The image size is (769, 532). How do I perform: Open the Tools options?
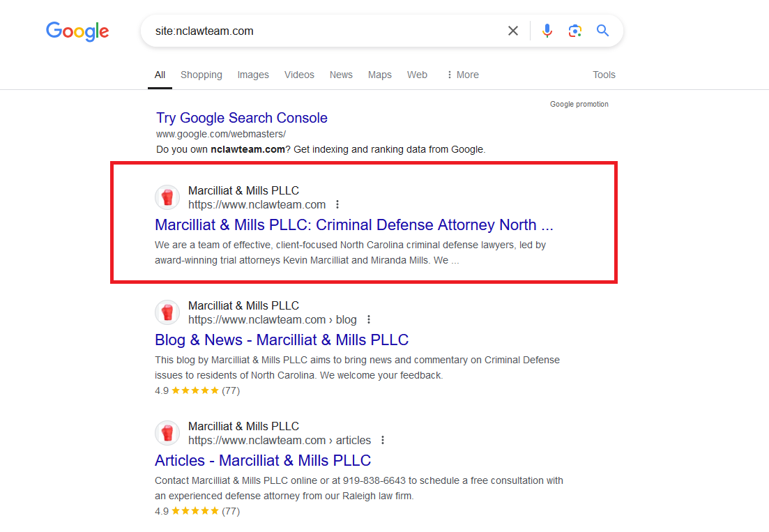click(x=604, y=75)
